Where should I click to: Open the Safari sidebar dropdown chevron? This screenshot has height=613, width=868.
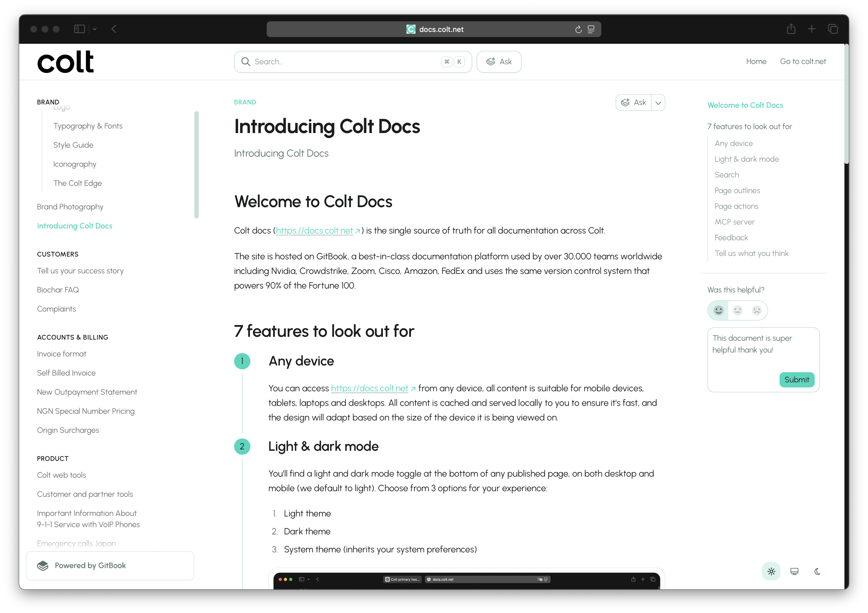coord(95,29)
